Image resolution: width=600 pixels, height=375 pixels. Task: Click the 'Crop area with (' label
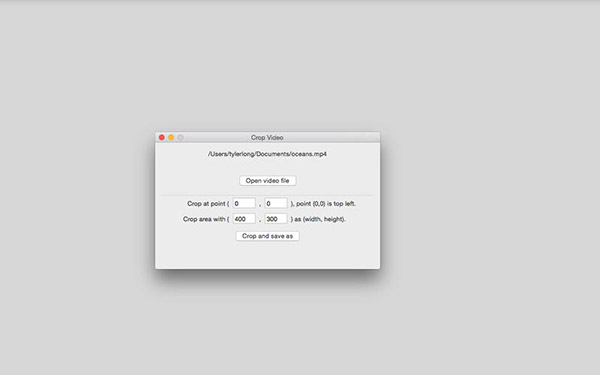point(206,219)
